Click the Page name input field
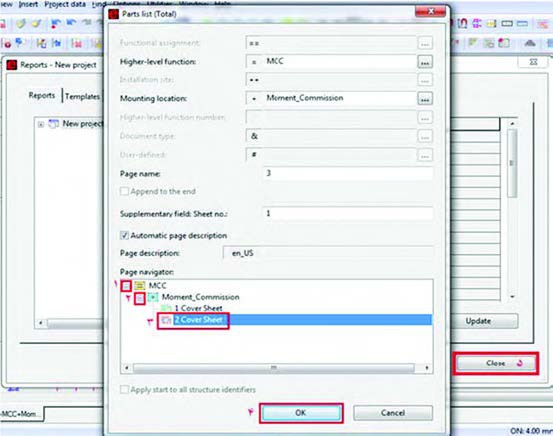Image resolution: width=553 pixels, height=436 pixels. (347, 173)
